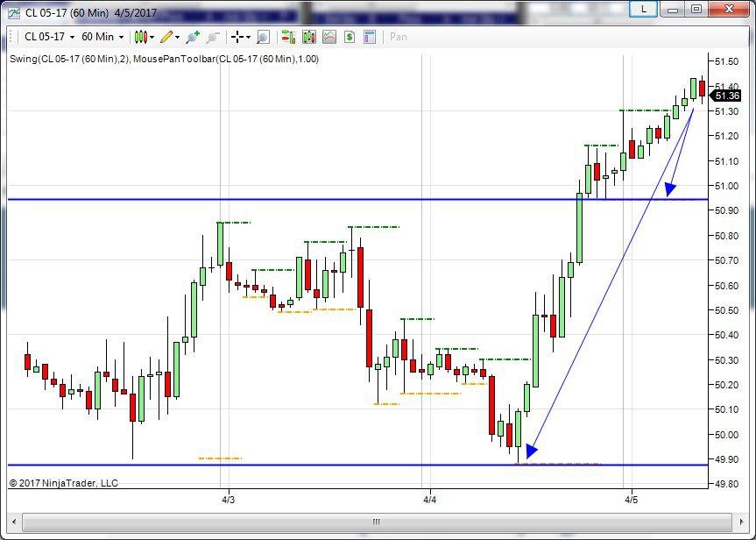Image resolution: width=756 pixels, height=540 pixels.
Task: Click the 51.36 current price marker
Action: click(727, 96)
